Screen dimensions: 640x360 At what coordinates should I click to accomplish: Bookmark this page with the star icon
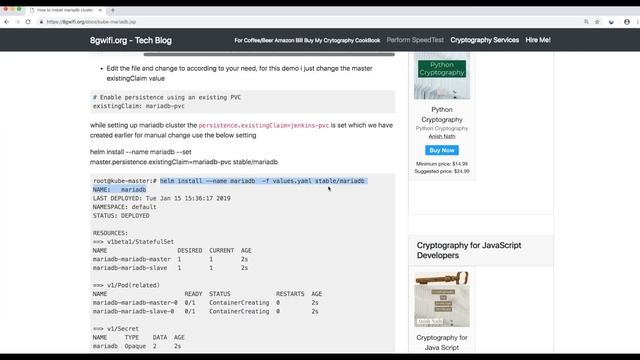pyautogui.click(x=597, y=22)
